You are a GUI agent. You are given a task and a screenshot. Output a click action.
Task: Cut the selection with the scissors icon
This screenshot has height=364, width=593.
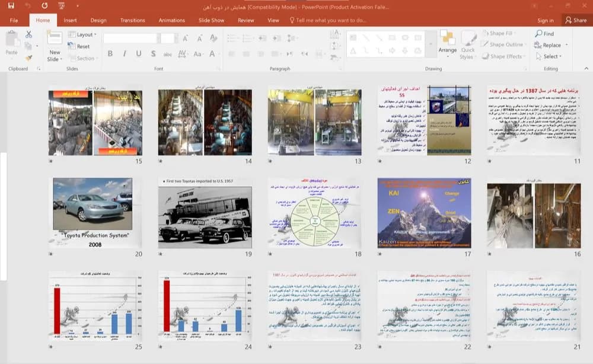tap(28, 34)
